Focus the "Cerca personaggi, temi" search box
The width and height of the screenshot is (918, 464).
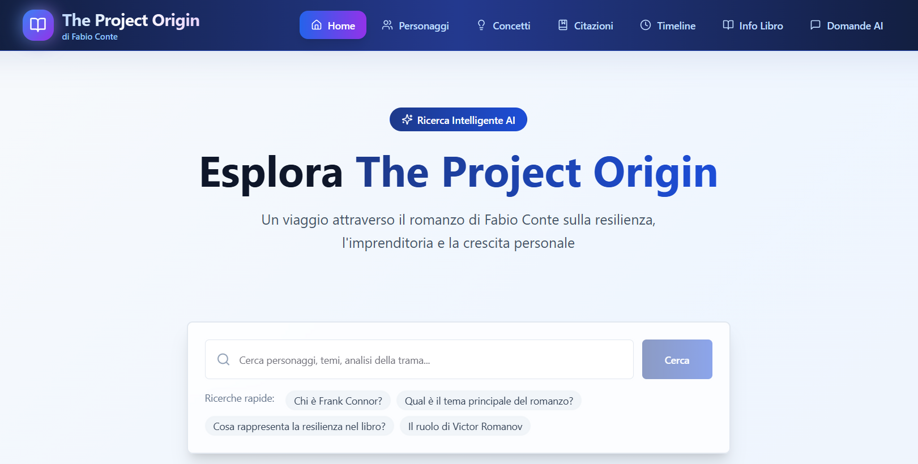point(430,360)
